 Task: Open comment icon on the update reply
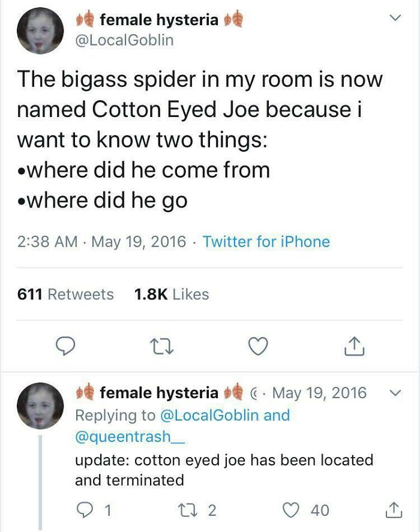point(83,510)
